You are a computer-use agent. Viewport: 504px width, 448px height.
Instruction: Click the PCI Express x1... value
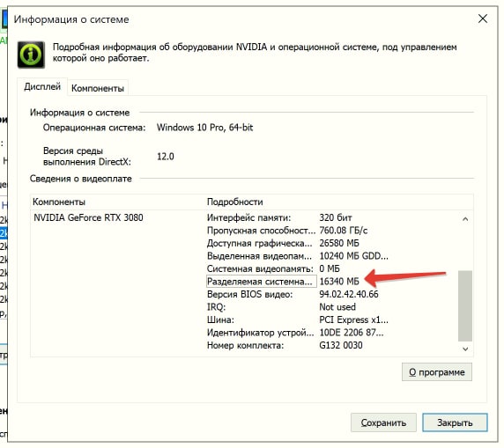point(353,319)
